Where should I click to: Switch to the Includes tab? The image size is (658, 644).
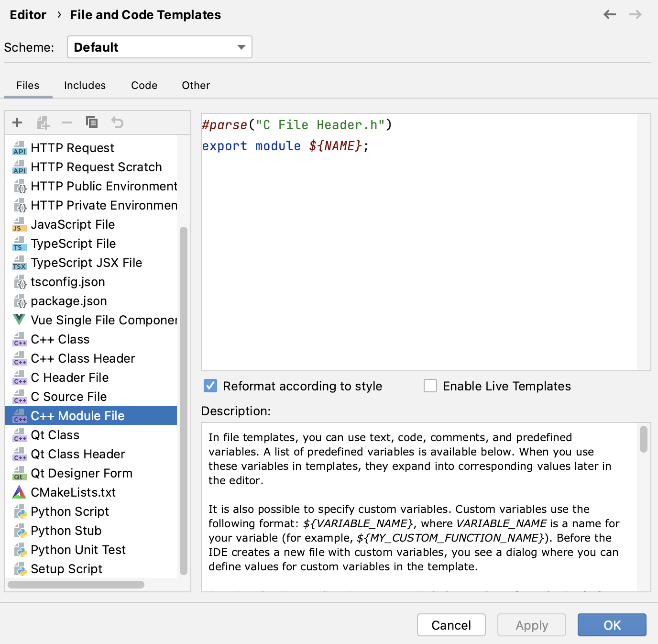click(85, 85)
